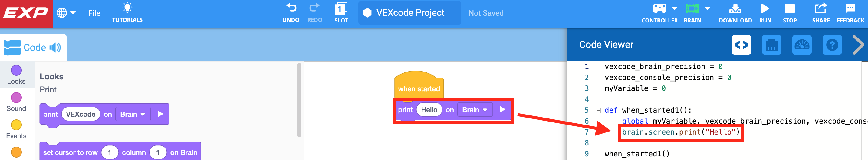
Task: Click the VEXcode Project name button
Action: pos(409,13)
